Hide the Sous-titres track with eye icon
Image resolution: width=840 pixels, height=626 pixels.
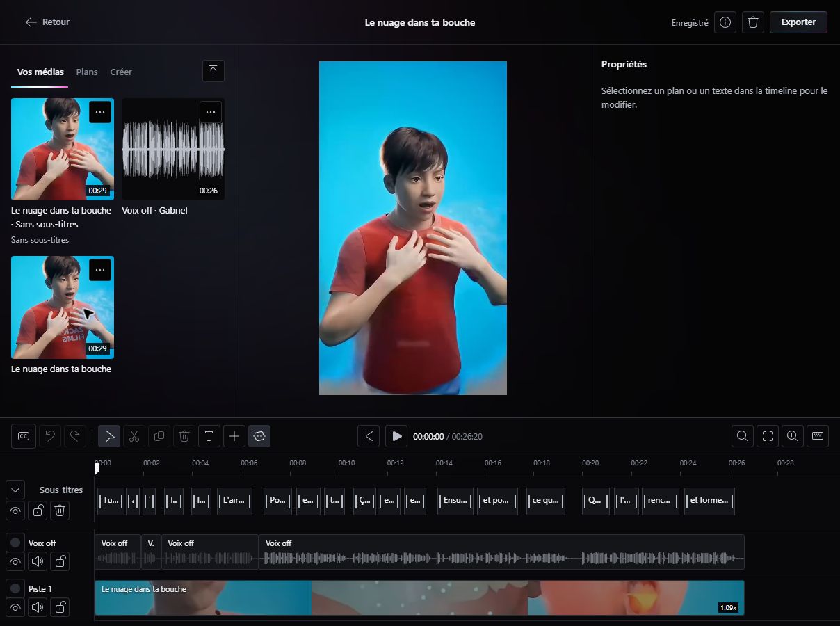(x=15, y=511)
